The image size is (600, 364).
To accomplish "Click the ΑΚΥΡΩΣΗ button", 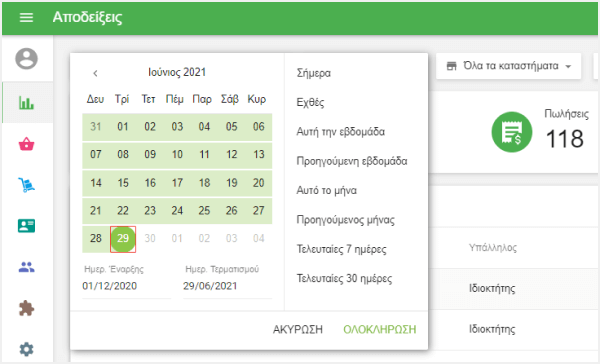I will tap(298, 330).
